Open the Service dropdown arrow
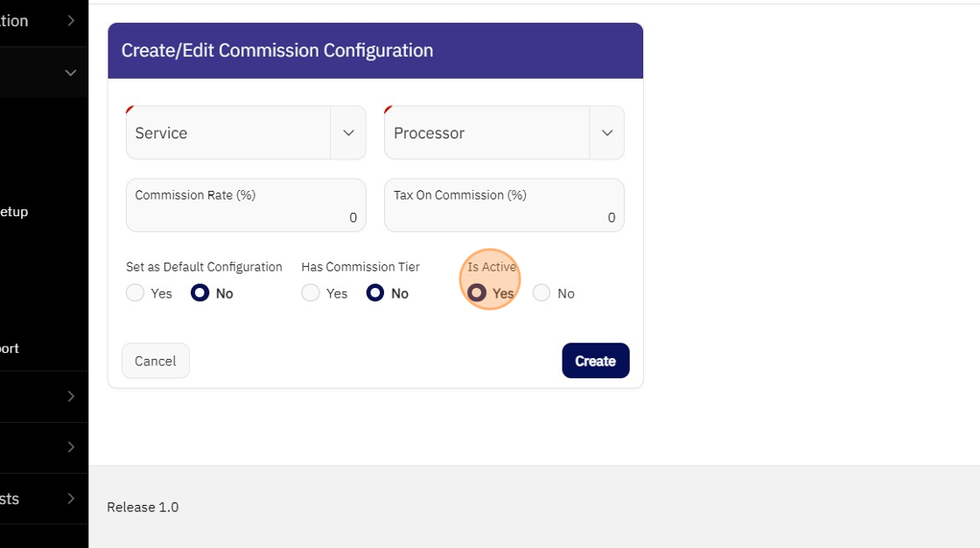 [348, 133]
